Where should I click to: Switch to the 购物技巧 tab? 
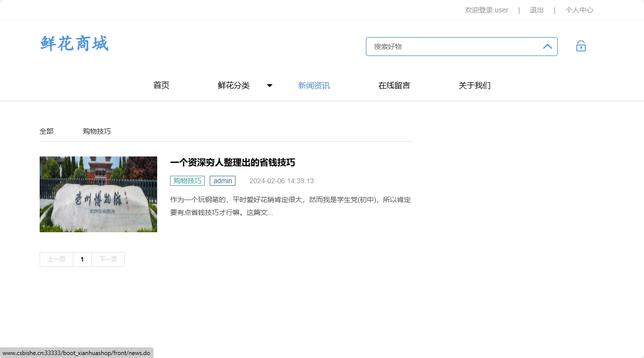tap(97, 131)
